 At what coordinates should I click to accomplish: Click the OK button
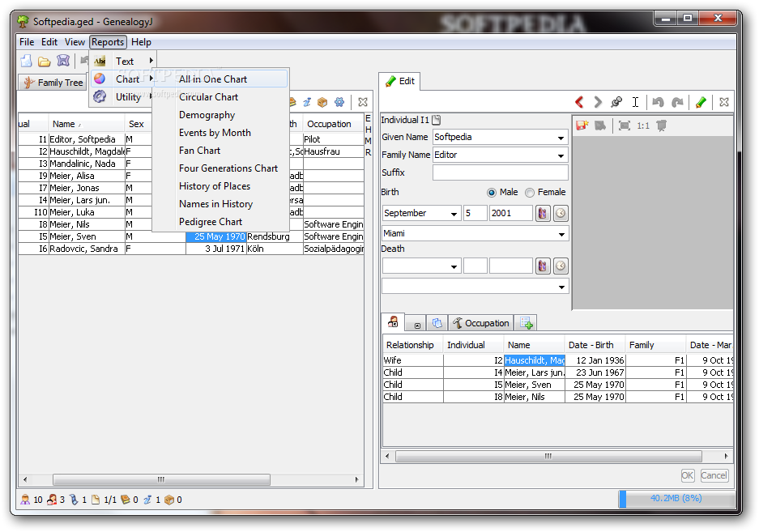(x=688, y=475)
